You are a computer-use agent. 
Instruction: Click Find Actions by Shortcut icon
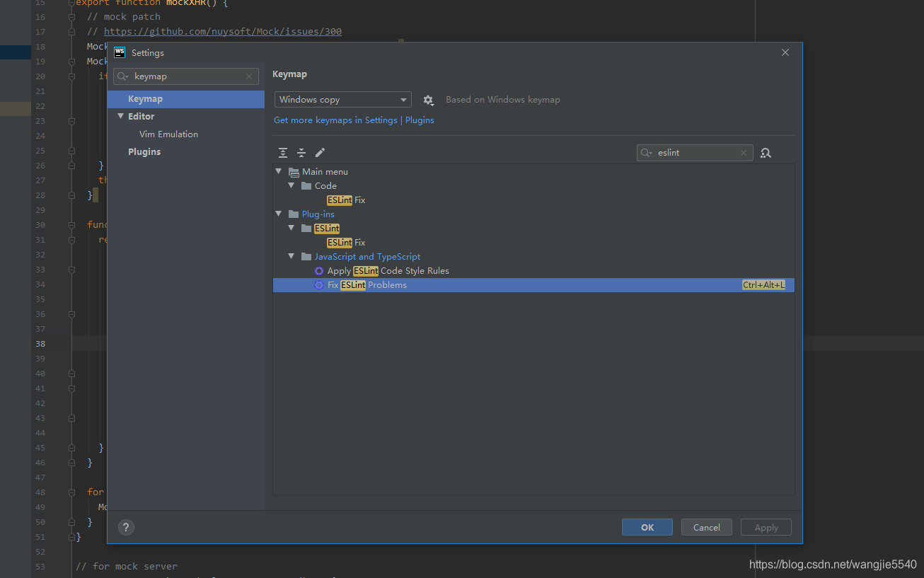click(x=766, y=153)
